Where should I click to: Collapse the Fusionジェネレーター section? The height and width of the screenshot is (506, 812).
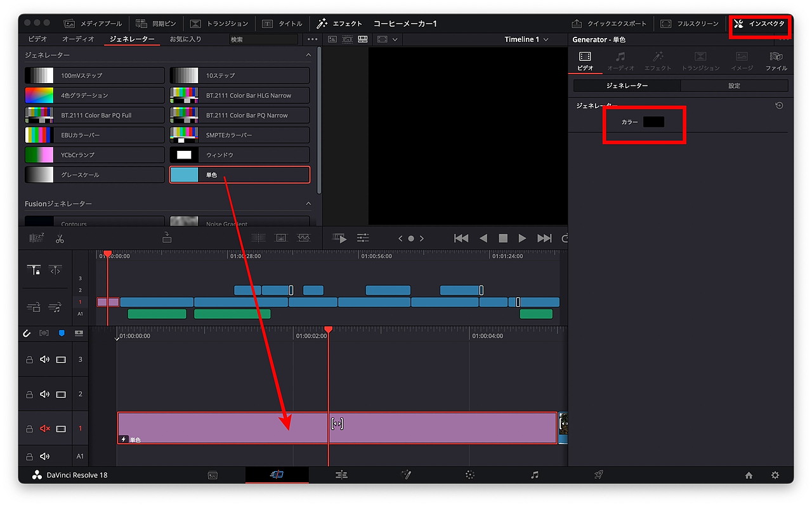point(309,204)
